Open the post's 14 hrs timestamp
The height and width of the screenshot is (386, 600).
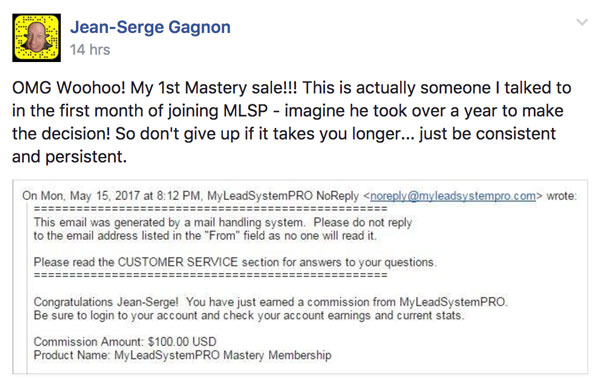(x=90, y=50)
